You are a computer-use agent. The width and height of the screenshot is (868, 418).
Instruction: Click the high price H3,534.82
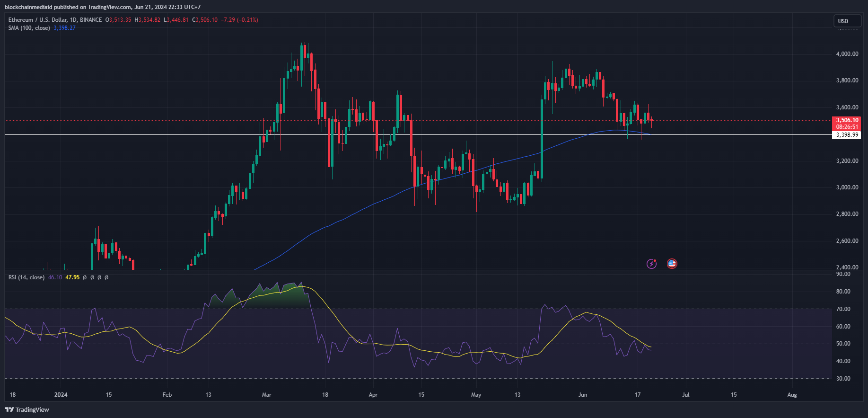tap(148, 20)
